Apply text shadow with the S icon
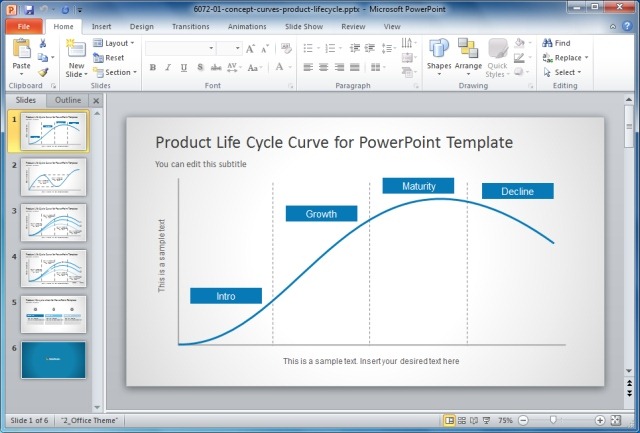This screenshot has height=433, width=640. pos(200,67)
